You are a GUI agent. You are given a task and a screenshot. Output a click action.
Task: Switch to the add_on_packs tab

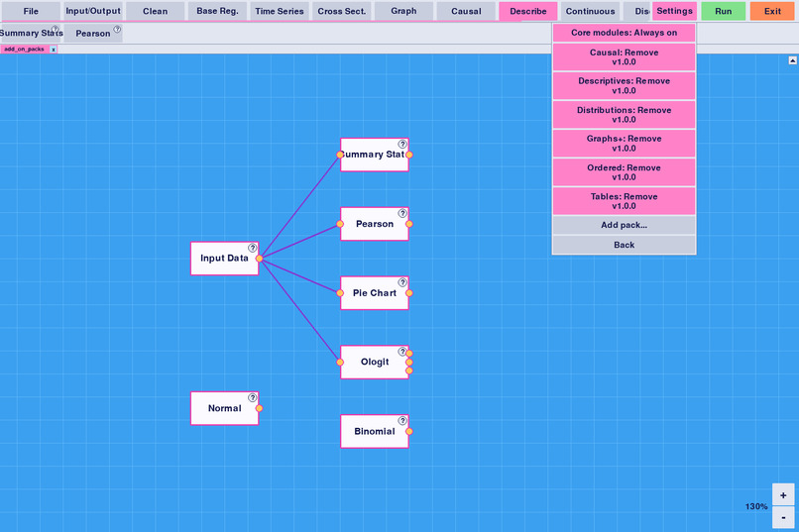tap(24, 50)
